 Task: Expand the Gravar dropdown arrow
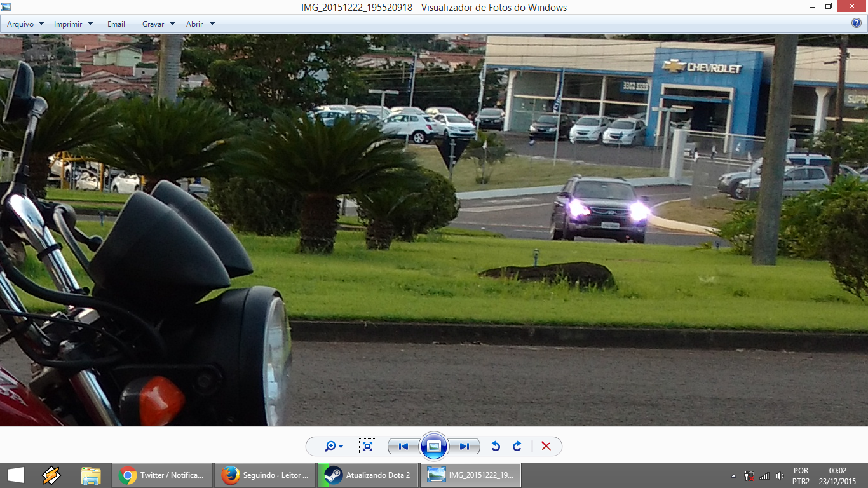point(173,24)
